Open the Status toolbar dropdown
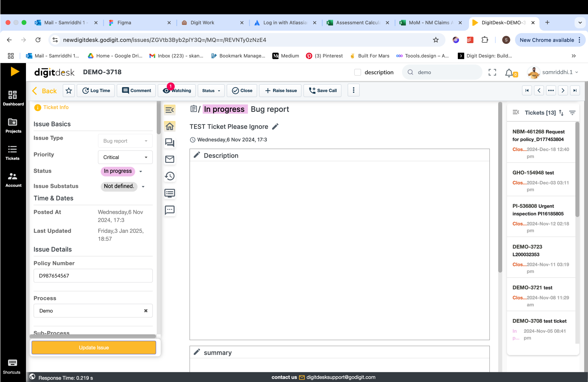 point(211,90)
